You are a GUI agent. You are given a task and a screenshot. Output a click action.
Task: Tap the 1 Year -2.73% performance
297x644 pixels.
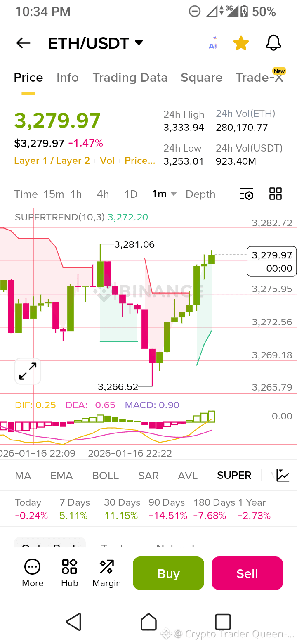click(x=254, y=509)
